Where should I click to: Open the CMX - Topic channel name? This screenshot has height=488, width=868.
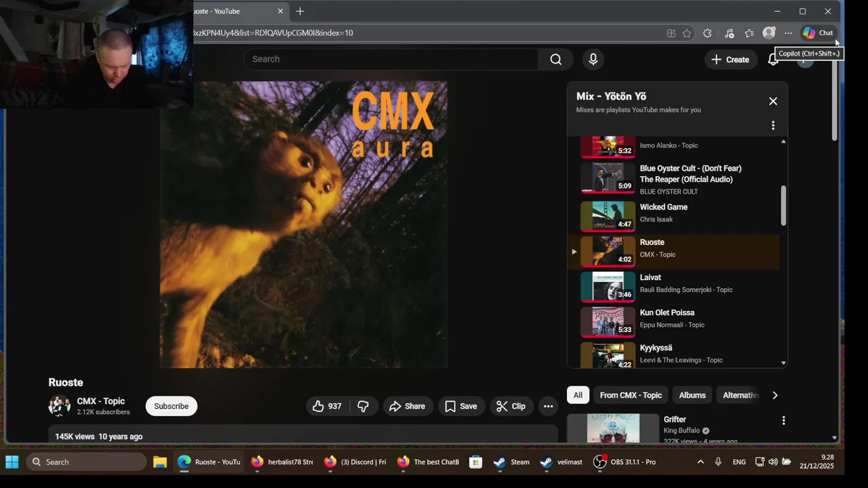[x=101, y=401]
